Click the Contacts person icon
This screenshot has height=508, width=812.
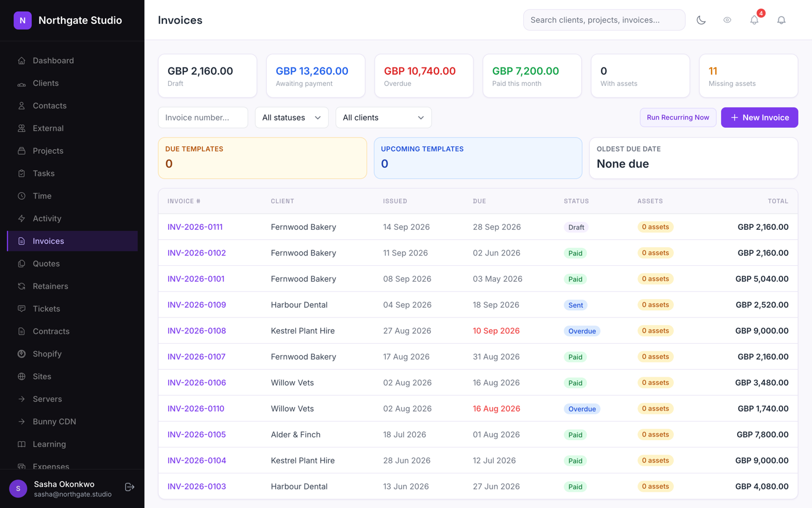(x=21, y=106)
